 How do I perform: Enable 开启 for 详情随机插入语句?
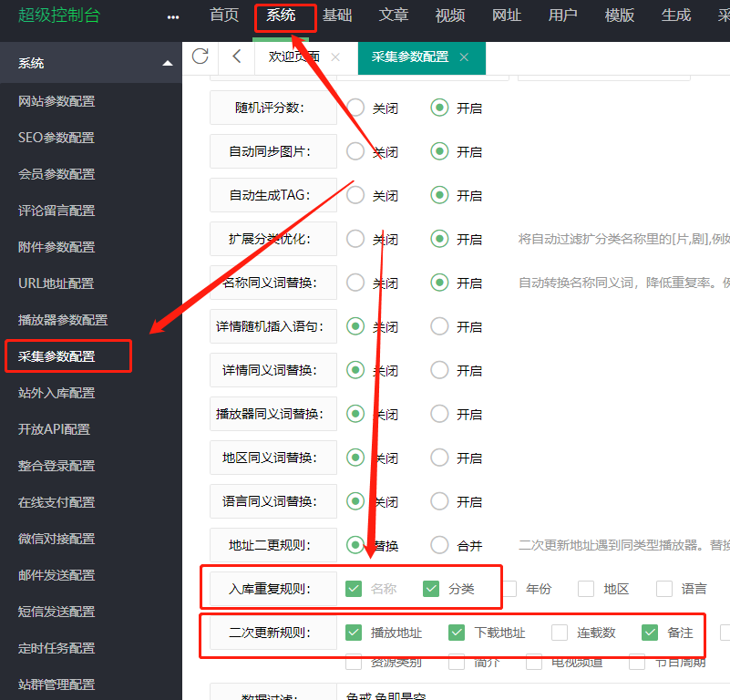439,326
